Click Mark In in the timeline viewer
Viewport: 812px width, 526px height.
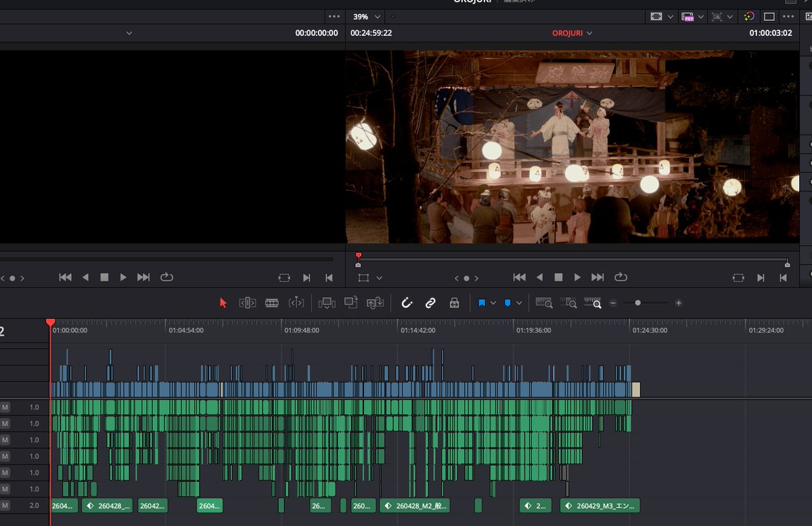click(x=761, y=278)
